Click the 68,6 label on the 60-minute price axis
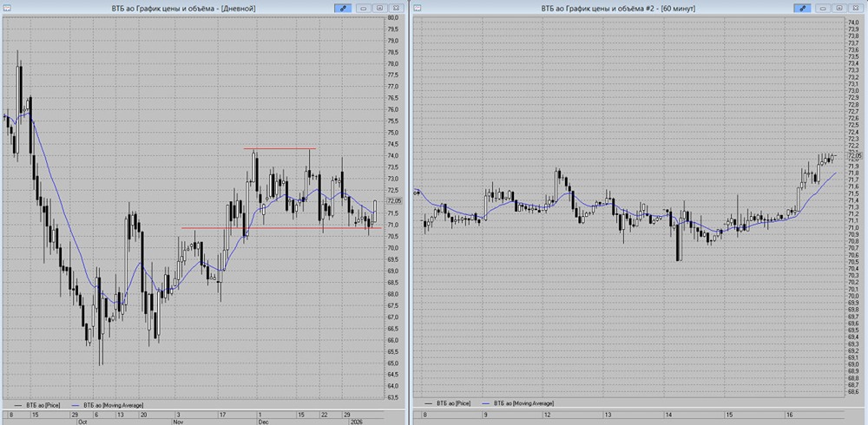Image resolution: width=868 pixels, height=425 pixels. pyautogui.click(x=853, y=391)
